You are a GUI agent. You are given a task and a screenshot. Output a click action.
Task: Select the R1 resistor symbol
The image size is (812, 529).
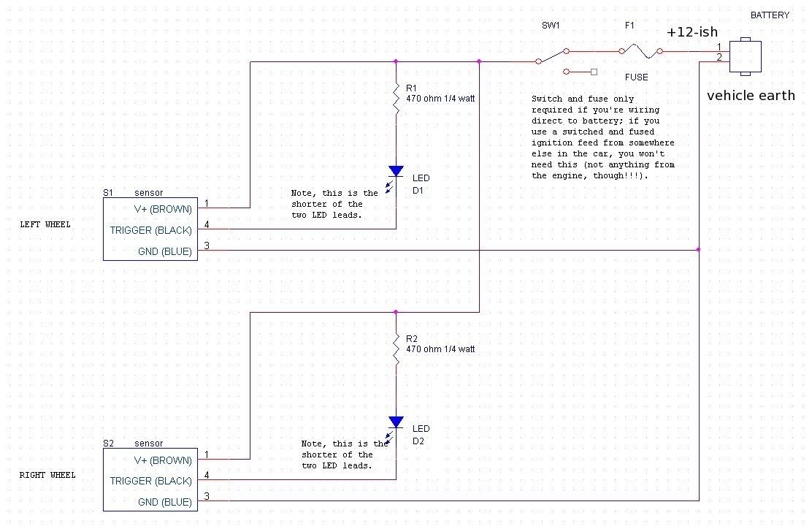pyautogui.click(x=397, y=101)
